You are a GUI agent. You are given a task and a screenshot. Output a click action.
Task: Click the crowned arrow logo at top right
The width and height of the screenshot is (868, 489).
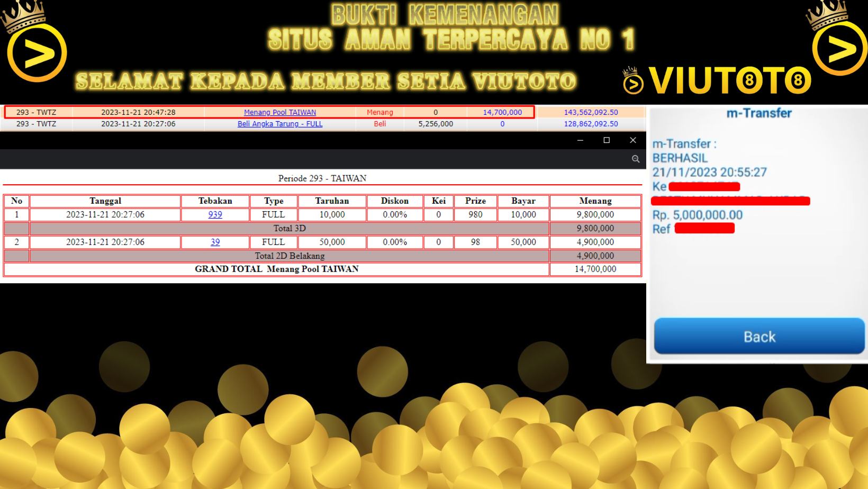tap(838, 39)
